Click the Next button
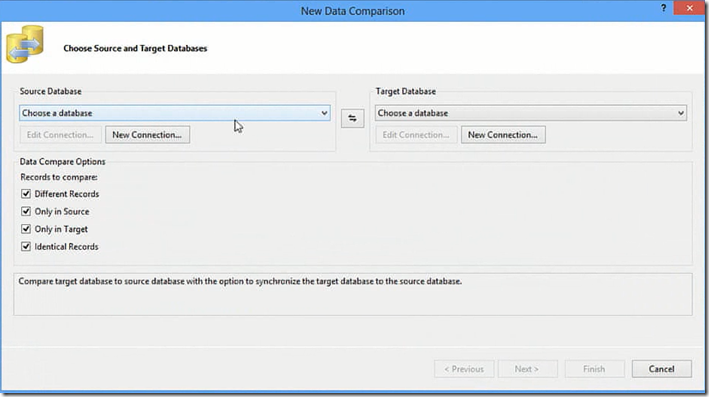 pyautogui.click(x=527, y=369)
